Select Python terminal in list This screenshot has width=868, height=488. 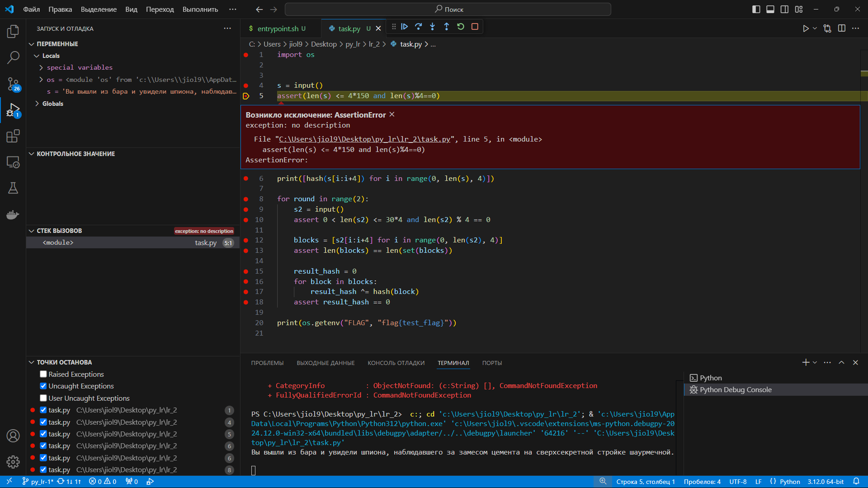(x=775, y=378)
